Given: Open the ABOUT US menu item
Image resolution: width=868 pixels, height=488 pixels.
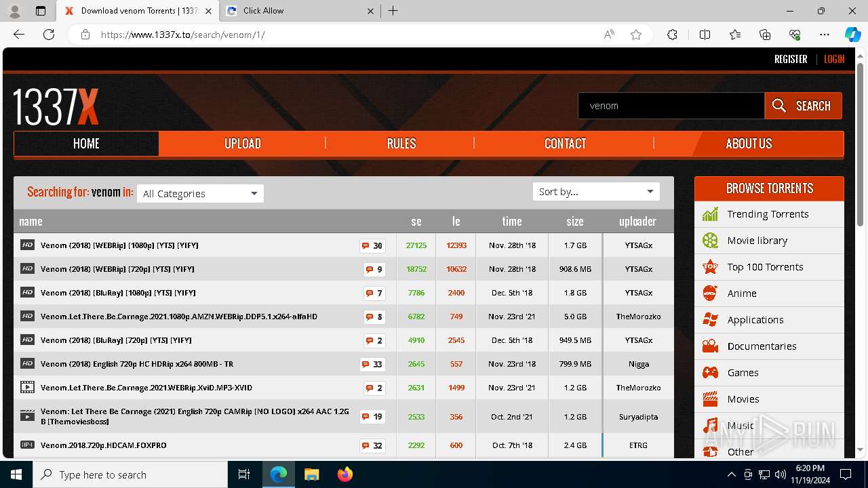Looking at the screenshot, I should 749,144.
